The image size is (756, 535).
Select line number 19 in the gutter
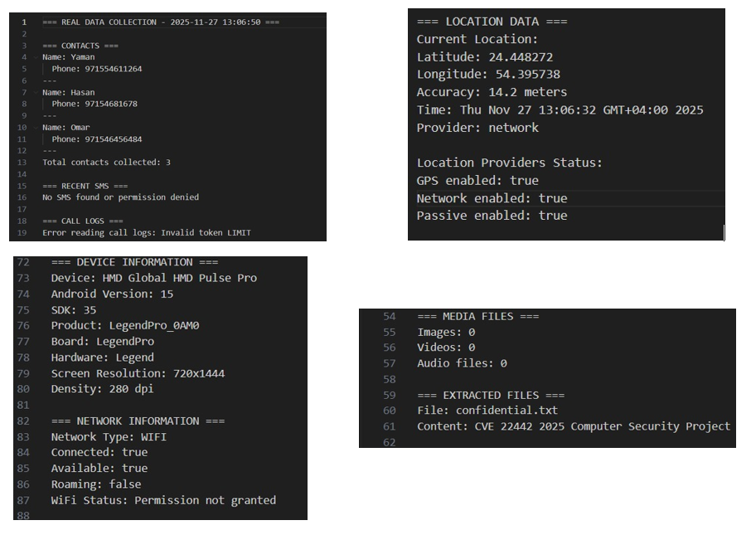coord(22,232)
